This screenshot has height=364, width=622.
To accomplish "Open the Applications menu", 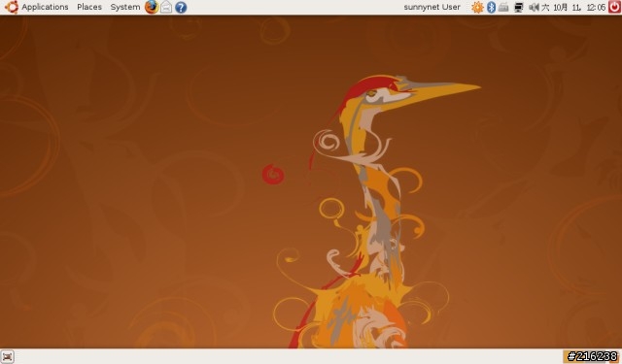I will point(45,7).
